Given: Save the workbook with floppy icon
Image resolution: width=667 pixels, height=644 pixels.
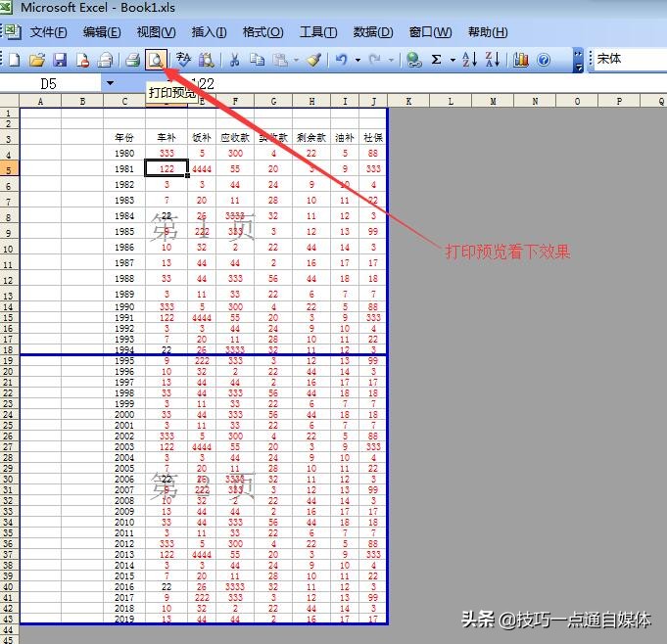Looking at the screenshot, I should click(x=60, y=60).
